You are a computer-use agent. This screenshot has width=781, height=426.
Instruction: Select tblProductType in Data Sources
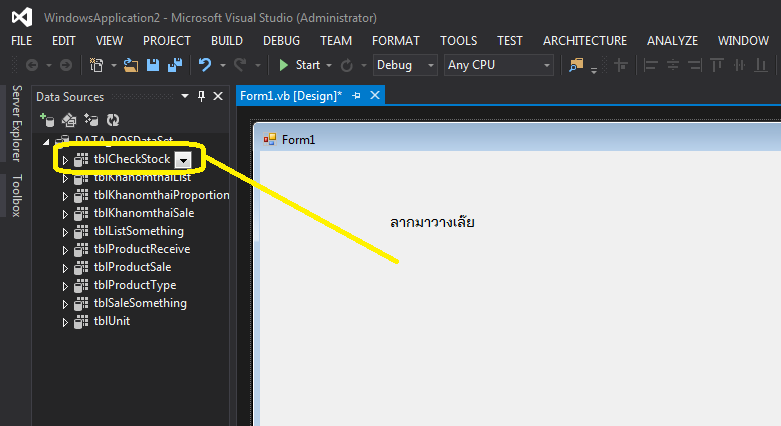click(135, 285)
